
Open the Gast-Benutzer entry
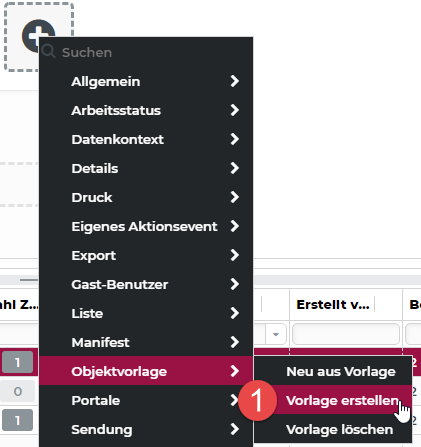point(146,284)
